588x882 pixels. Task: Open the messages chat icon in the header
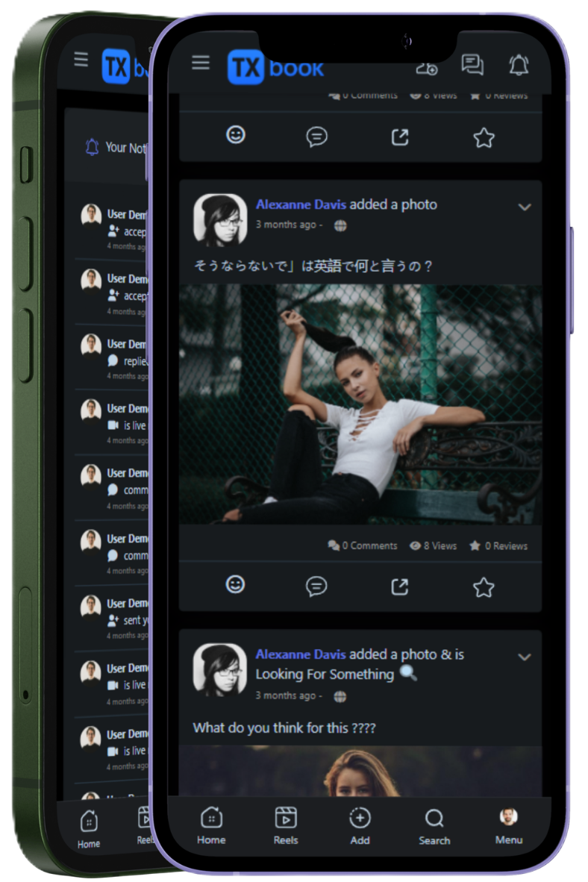pos(472,65)
